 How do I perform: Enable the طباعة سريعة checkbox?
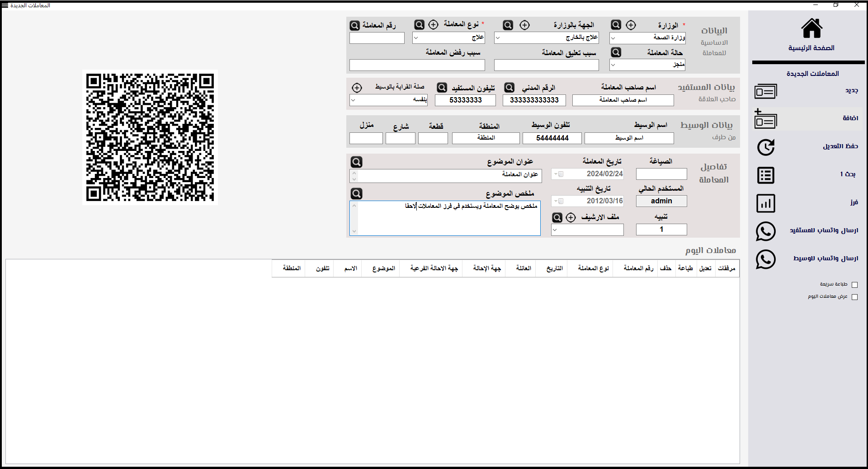coord(854,285)
